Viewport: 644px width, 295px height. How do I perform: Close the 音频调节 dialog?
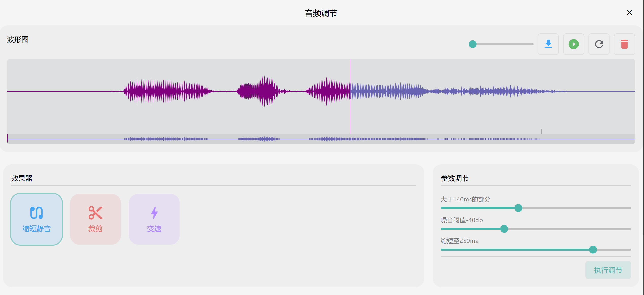[x=629, y=13]
